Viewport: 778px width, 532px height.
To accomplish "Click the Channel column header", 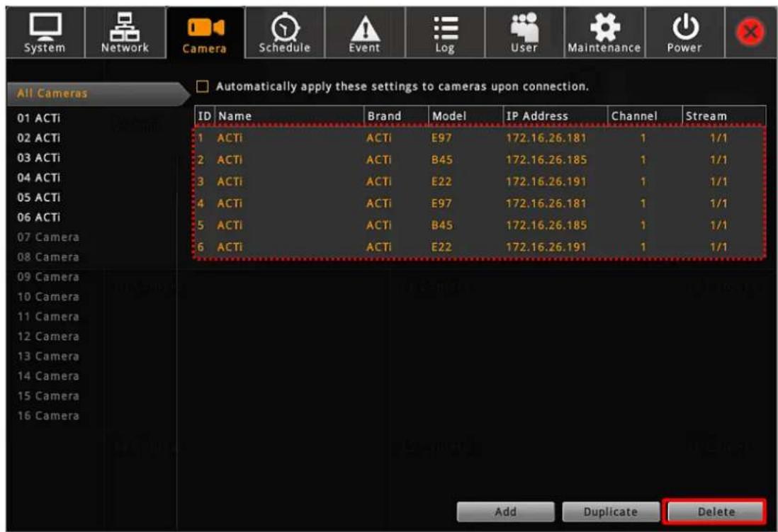I will click(x=645, y=116).
